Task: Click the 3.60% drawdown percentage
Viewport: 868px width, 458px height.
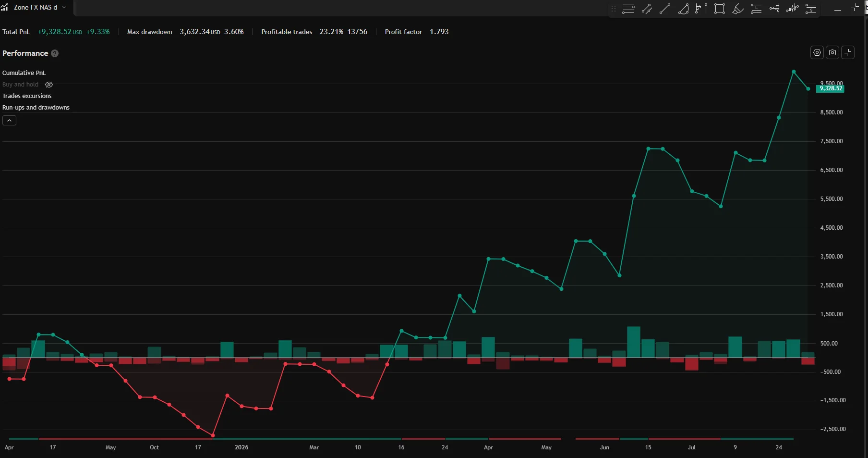Action: pyautogui.click(x=234, y=32)
